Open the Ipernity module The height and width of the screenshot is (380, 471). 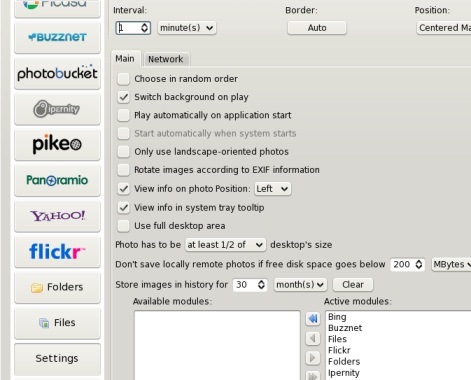57,109
